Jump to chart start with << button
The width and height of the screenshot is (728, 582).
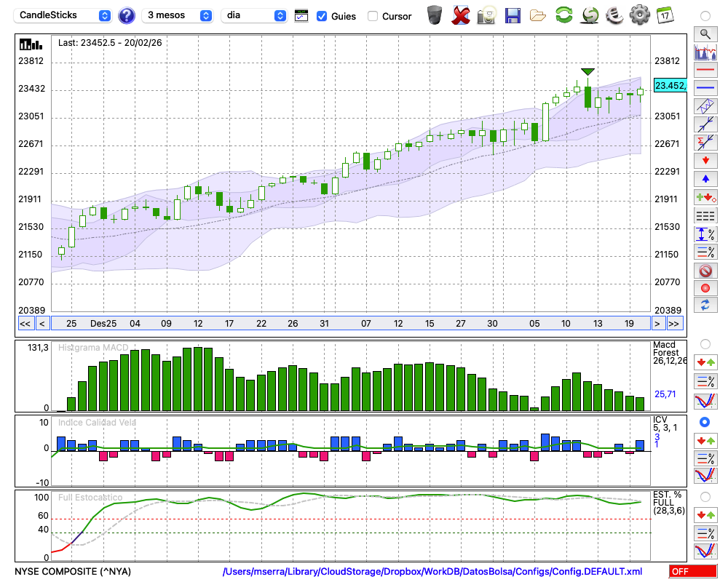(25, 324)
